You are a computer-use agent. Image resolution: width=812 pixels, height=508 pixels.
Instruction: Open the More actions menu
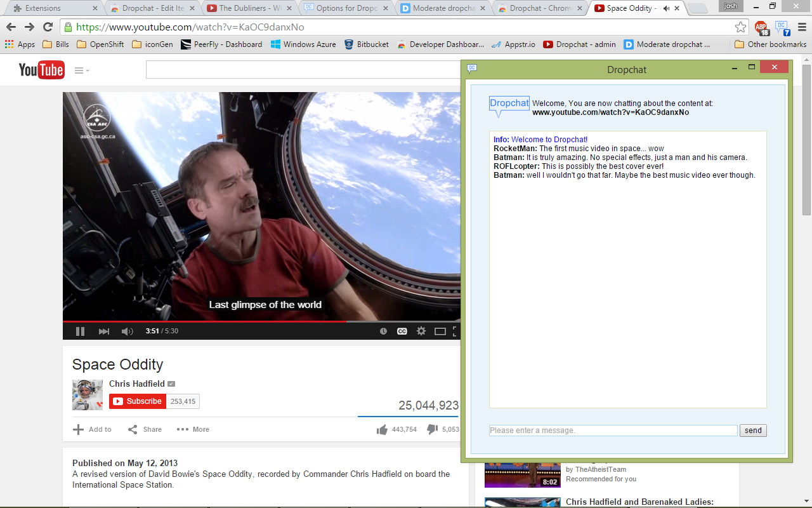tap(193, 429)
